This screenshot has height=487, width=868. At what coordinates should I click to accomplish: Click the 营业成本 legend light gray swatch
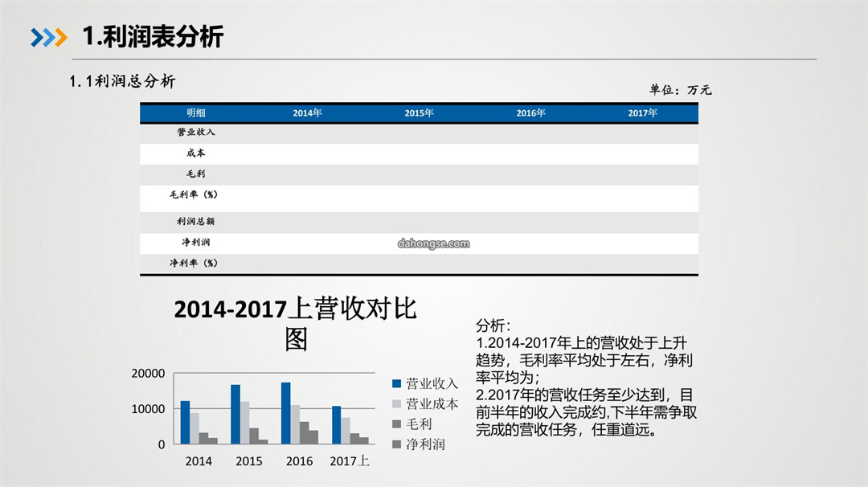396,404
